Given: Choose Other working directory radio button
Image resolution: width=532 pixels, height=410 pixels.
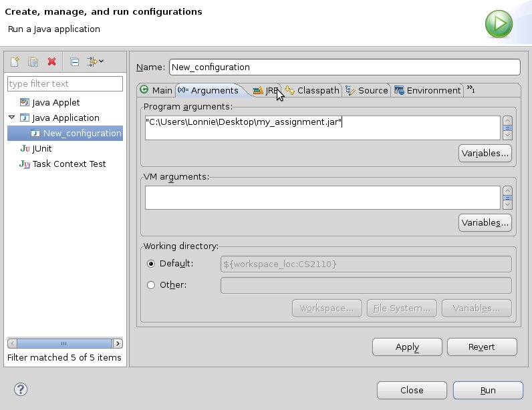Looking at the screenshot, I should point(151,285).
